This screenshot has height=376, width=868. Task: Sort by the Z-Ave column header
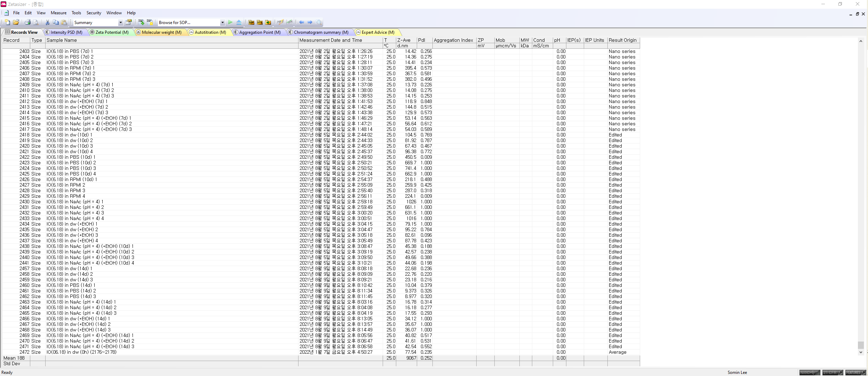(x=404, y=40)
